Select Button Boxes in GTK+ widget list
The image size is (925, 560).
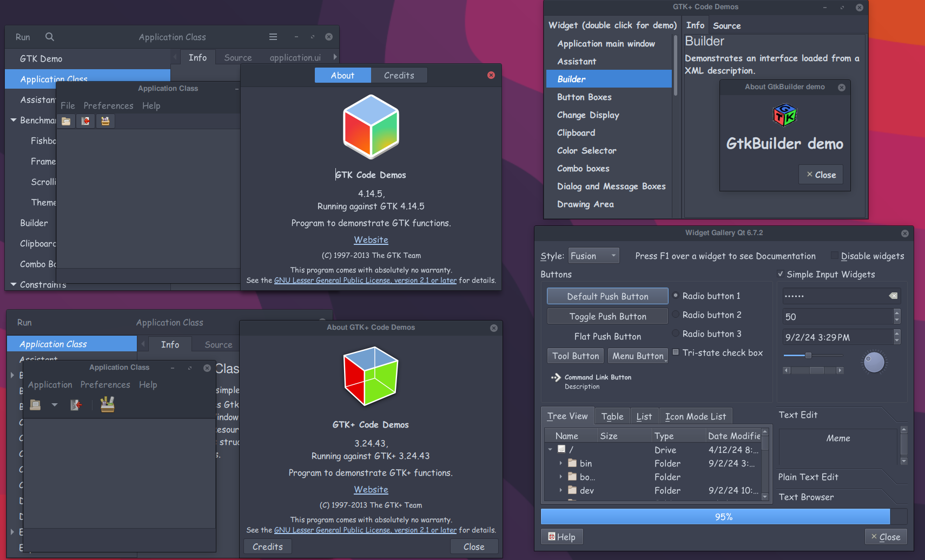pos(609,97)
